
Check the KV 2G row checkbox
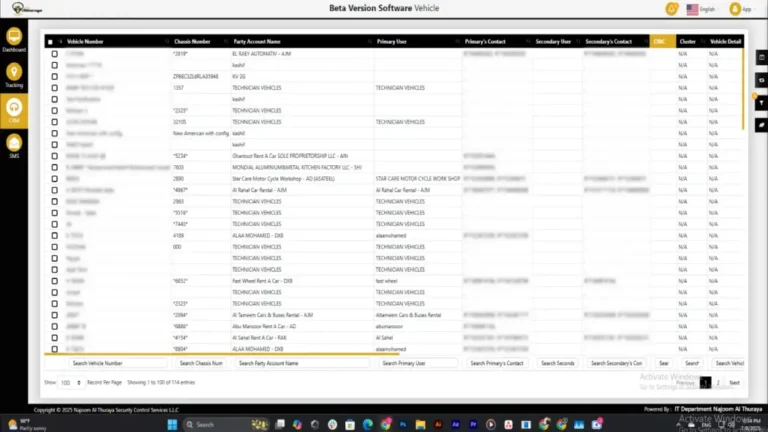coord(54,76)
